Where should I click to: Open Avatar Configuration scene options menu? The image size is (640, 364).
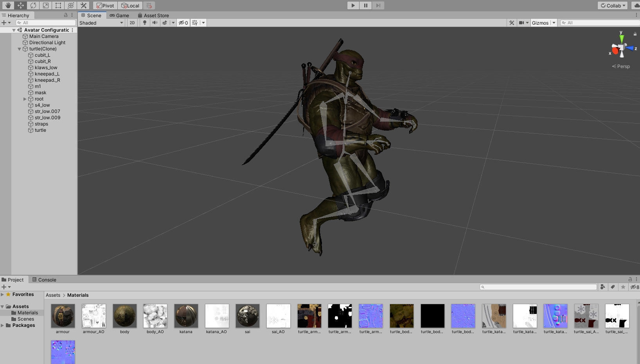(72, 30)
